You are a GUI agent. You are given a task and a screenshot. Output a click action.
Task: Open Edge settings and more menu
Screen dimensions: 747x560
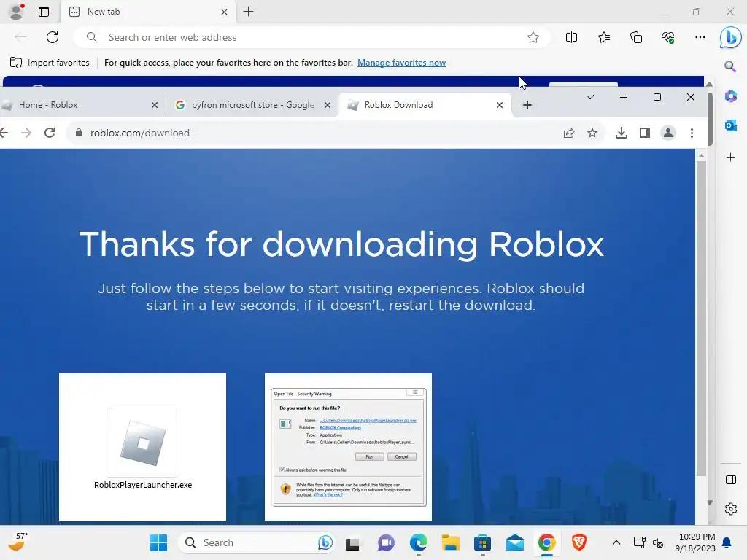pyautogui.click(x=700, y=37)
